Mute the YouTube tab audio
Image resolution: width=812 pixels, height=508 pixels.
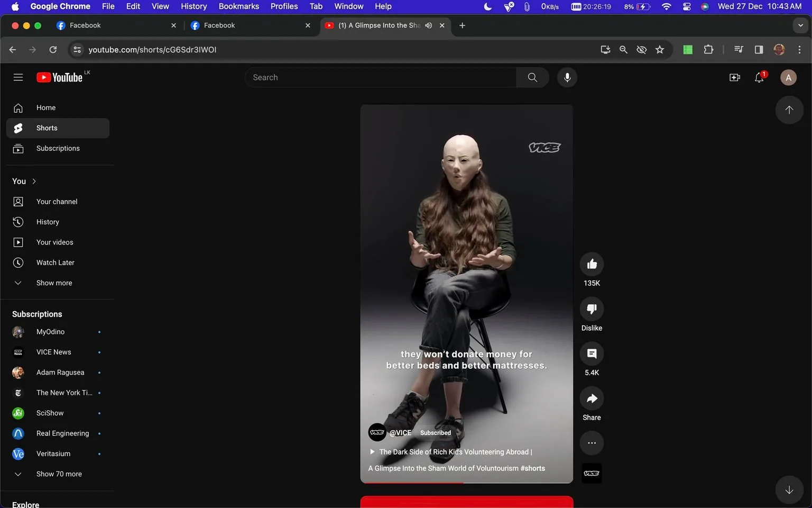click(428, 25)
